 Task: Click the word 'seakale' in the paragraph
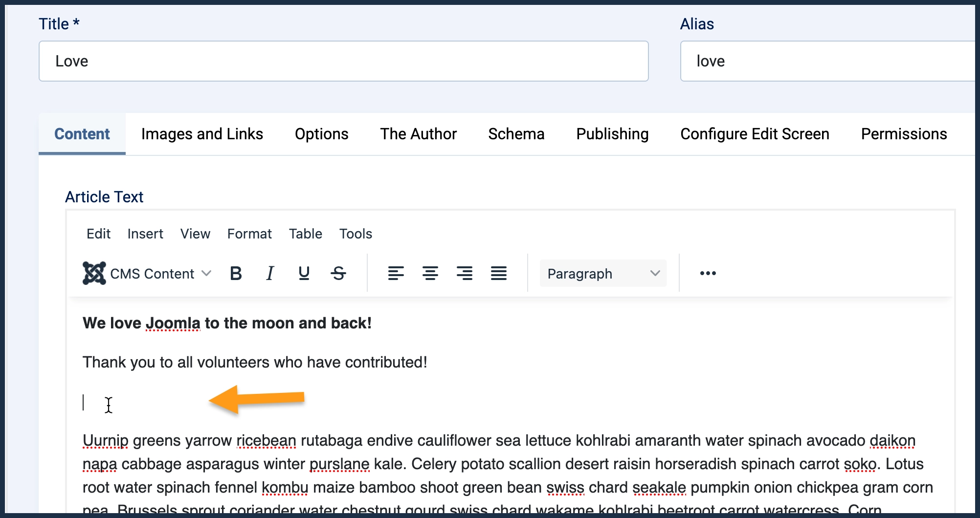coord(659,488)
